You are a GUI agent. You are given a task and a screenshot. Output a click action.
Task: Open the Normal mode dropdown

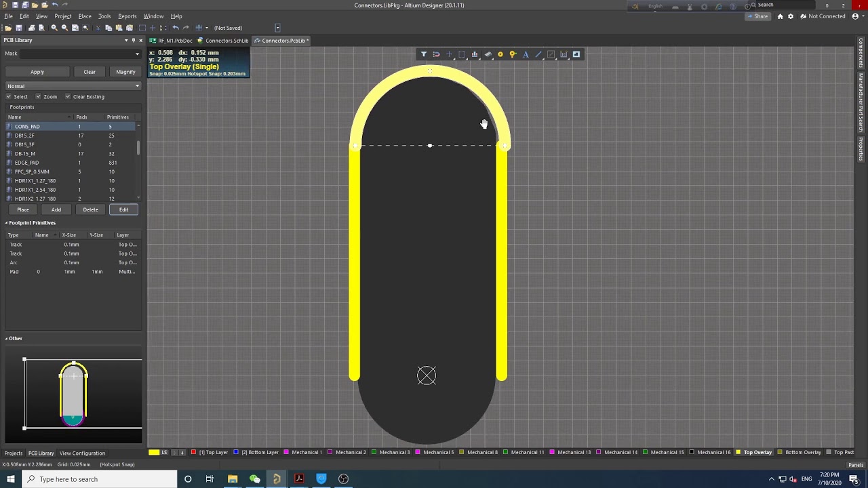click(x=73, y=86)
